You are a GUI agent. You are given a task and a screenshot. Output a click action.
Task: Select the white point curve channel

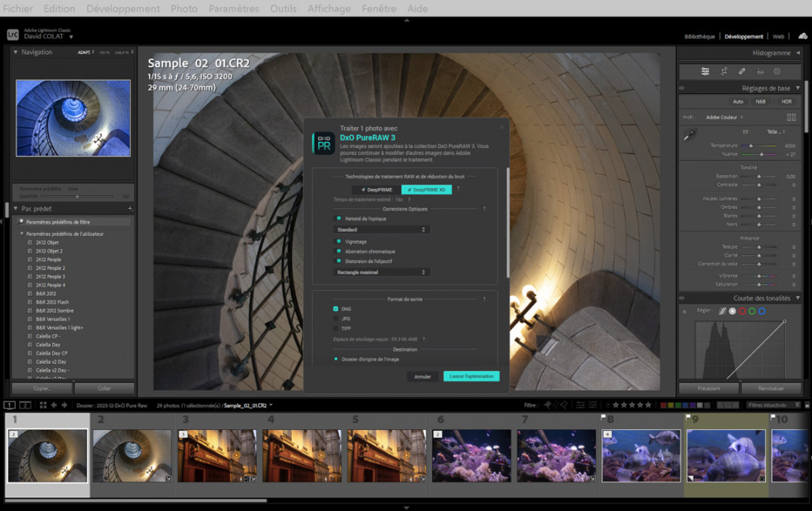(x=732, y=311)
